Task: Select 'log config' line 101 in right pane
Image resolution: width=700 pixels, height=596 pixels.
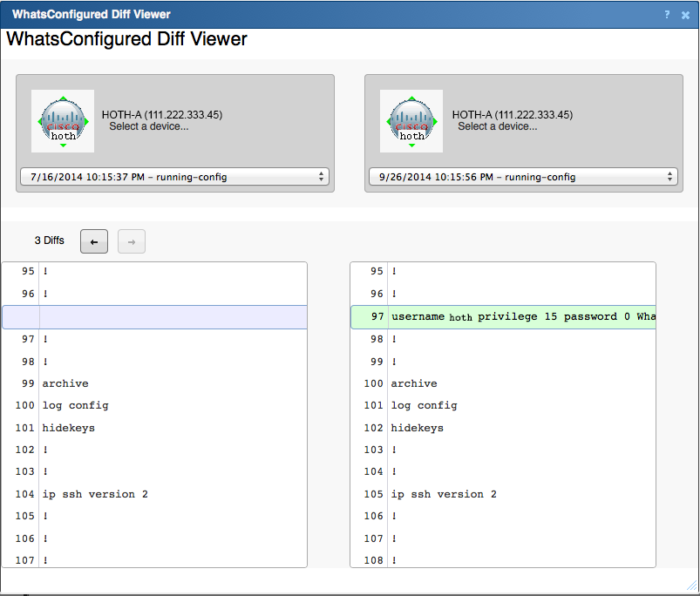Action: (x=425, y=405)
